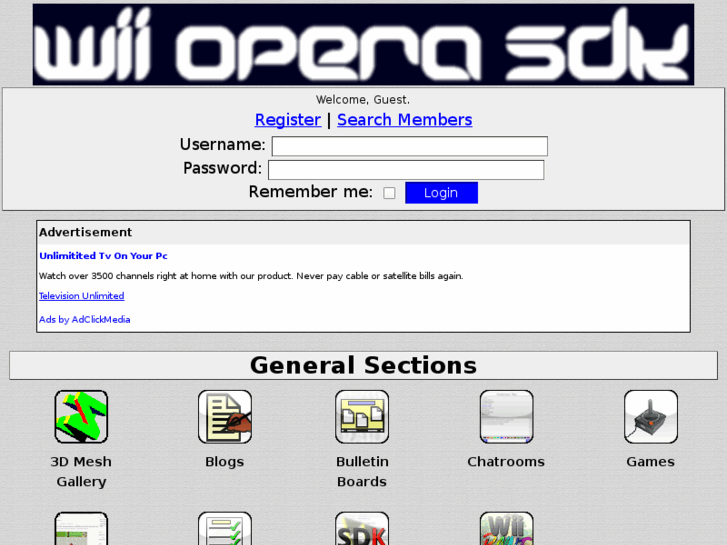Click the 'Chatrooms' label text

(506, 462)
